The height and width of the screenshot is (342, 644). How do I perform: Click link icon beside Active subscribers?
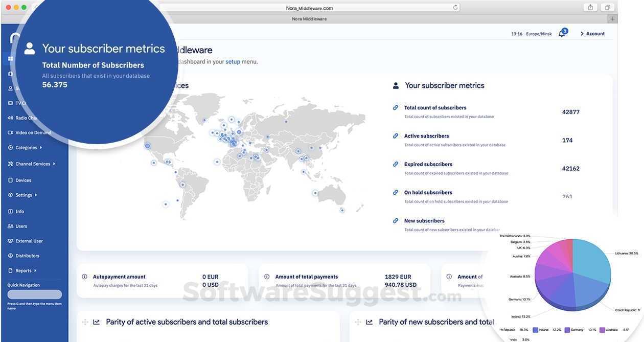[396, 136]
